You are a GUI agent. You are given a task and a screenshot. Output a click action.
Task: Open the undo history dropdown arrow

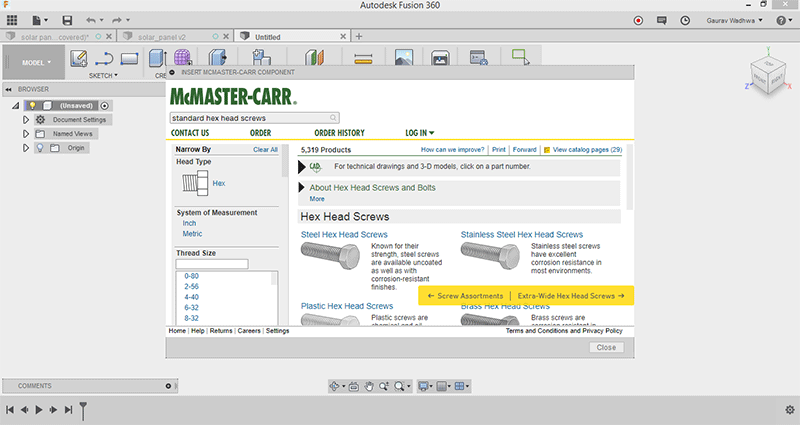click(101, 20)
